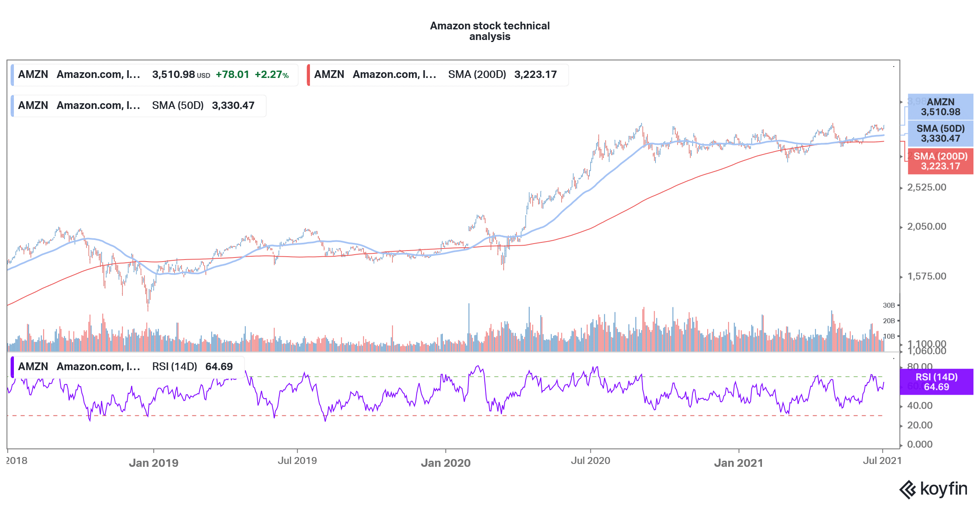This screenshot has width=980, height=506.
Task: Click the '10B' volume axis label
Action: point(889,336)
